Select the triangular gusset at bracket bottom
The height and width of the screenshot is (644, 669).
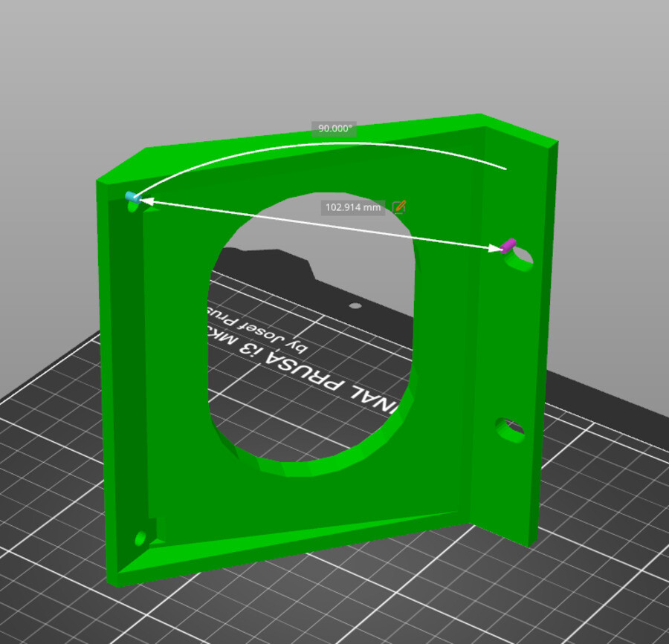coord(297,535)
